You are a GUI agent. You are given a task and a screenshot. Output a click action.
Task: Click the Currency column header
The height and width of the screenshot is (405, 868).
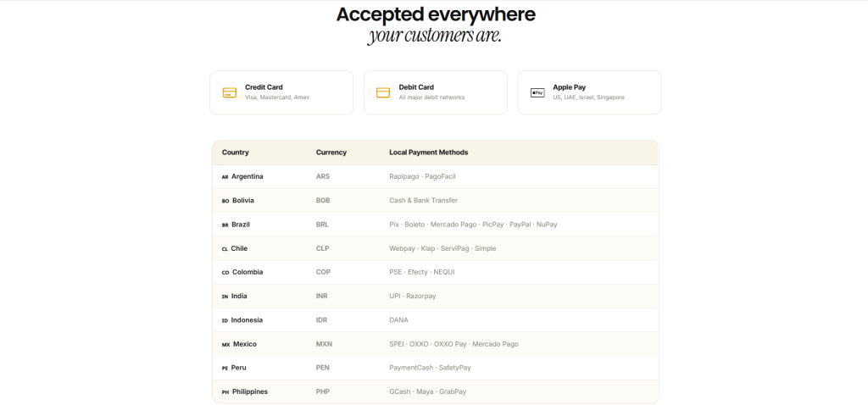(331, 153)
